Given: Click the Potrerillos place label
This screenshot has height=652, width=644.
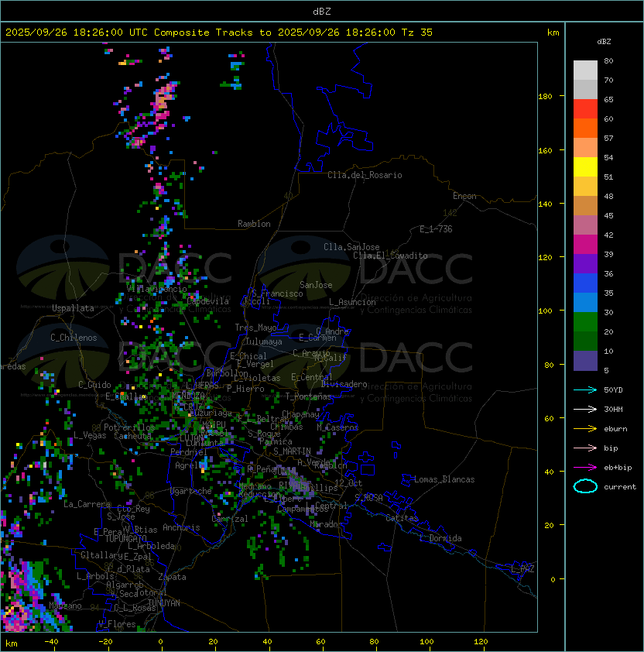Looking at the screenshot, I should click(129, 427).
